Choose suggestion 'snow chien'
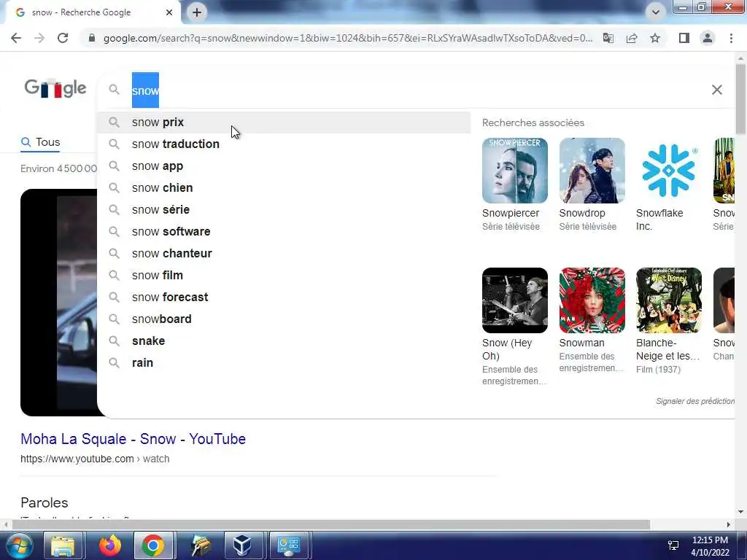This screenshot has width=747, height=560. (x=284, y=187)
